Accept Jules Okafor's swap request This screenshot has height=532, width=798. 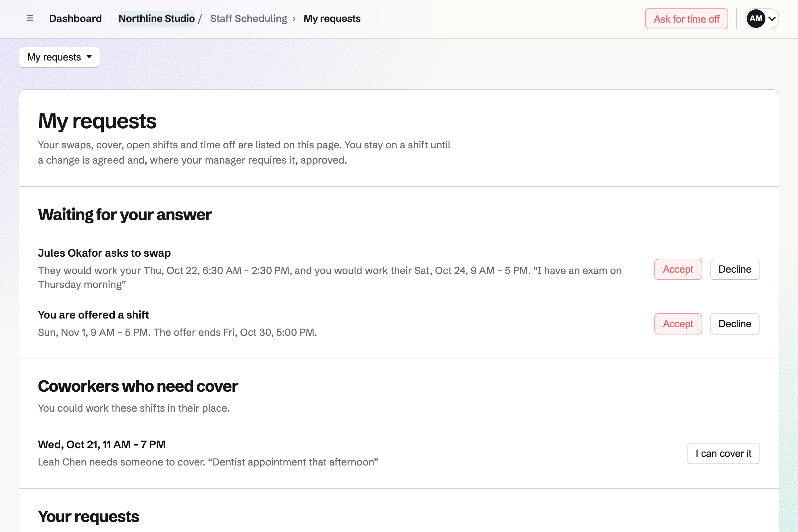pyautogui.click(x=678, y=269)
